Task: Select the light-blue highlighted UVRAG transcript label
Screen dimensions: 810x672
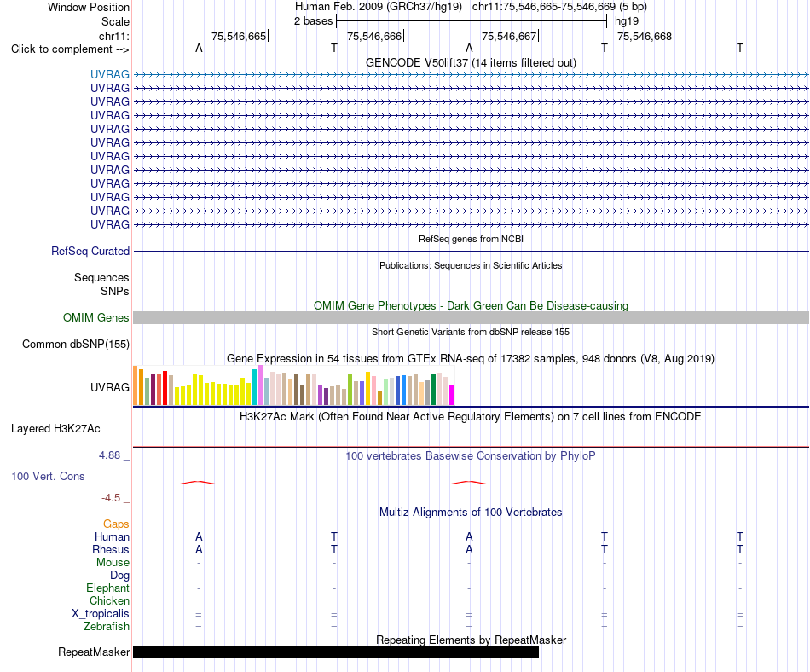Action: (109, 74)
